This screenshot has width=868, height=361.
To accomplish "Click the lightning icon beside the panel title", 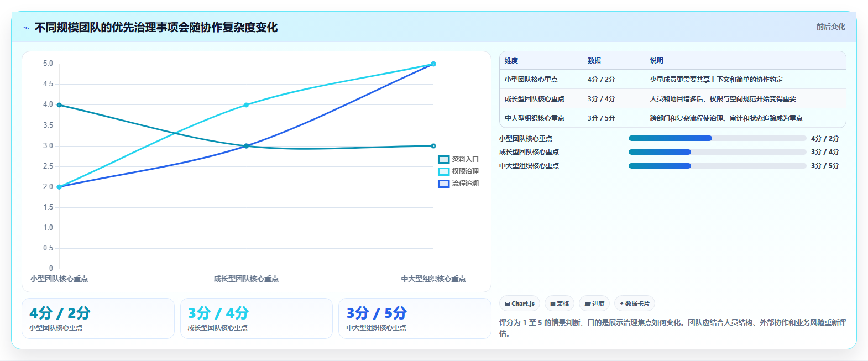I will 26,28.
